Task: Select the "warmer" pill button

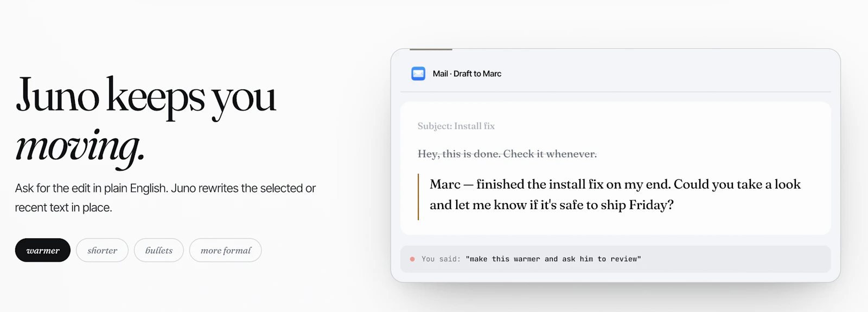Action: coord(43,250)
